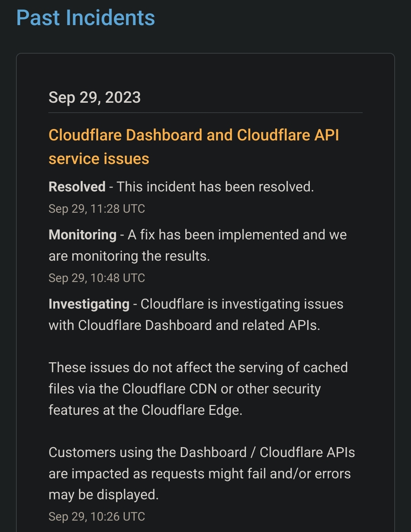Click the Past Incidents heading
Image resolution: width=411 pixels, height=532 pixels.
click(x=86, y=18)
